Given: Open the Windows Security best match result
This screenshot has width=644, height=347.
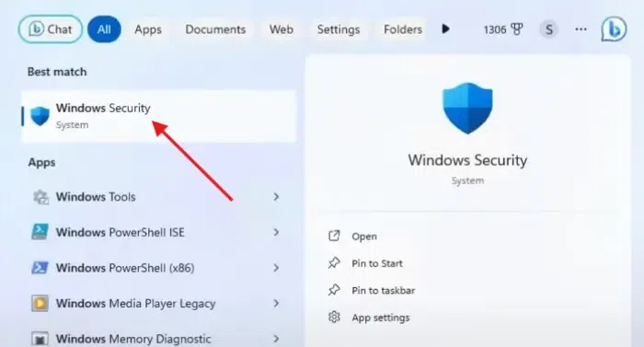Looking at the screenshot, I should click(159, 116).
